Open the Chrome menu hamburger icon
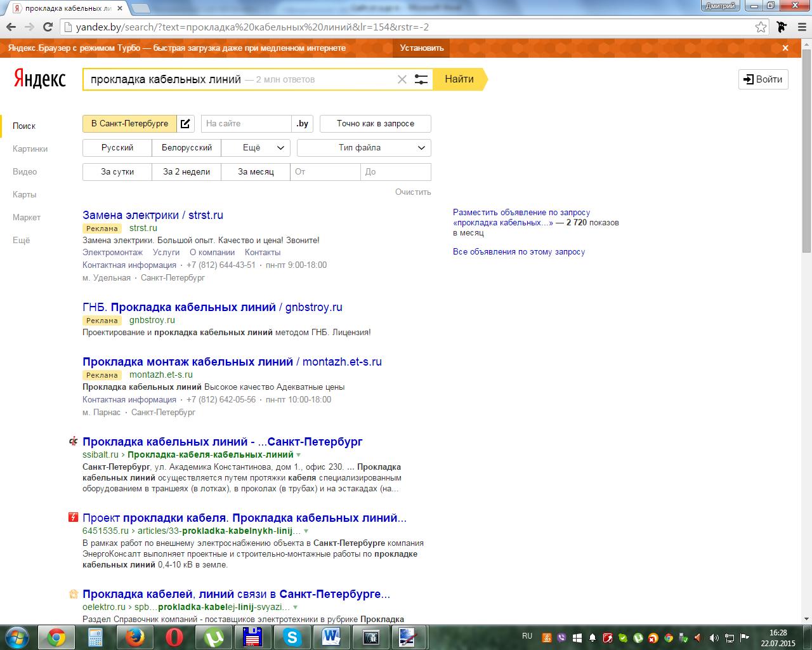The width and height of the screenshot is (812, 650). (801, 27)
